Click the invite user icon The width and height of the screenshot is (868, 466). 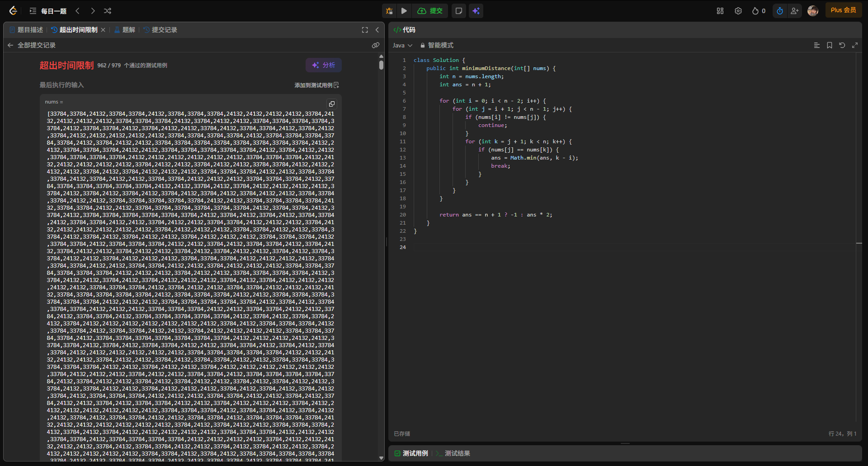[794, 11]
